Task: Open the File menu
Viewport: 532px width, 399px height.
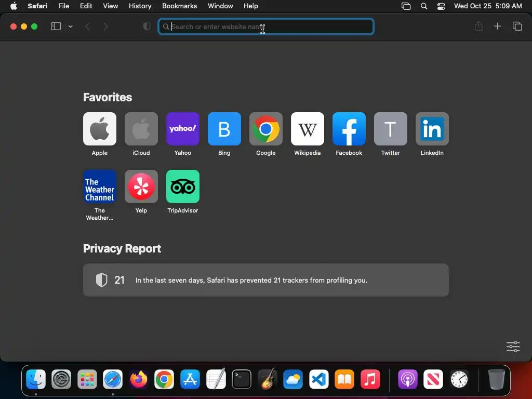Action: click(x=63, y=6)
